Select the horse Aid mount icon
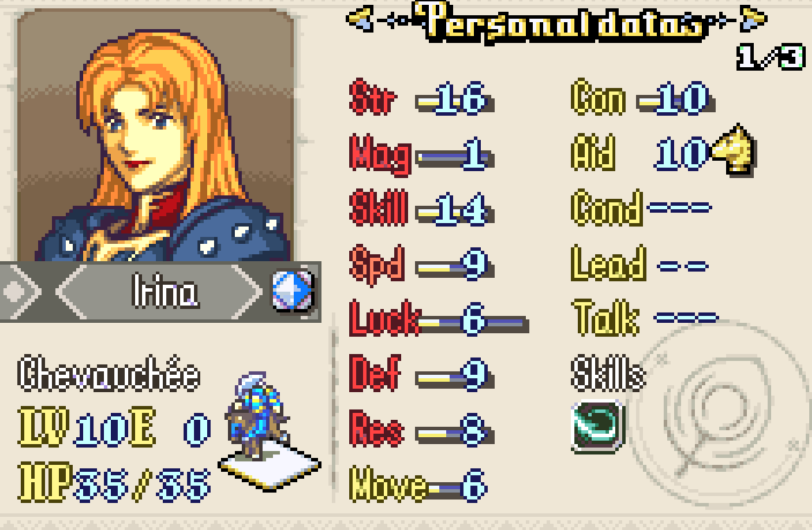Viewport: 812px width, 530px height. (x=733, y=149)
